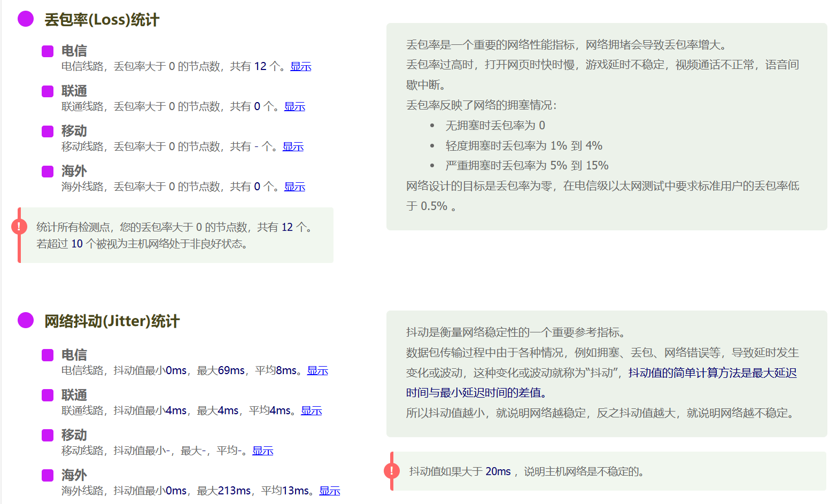The width and height of the screenshot is (837, 504).
Task: Show 联通 jitter details
Action: coord(311,410)
